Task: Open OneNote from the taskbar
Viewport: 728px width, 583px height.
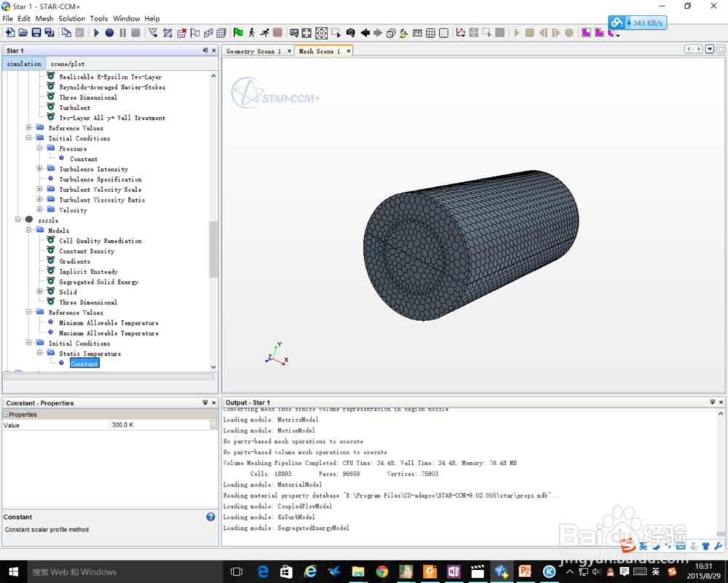Action: (454, 571)
